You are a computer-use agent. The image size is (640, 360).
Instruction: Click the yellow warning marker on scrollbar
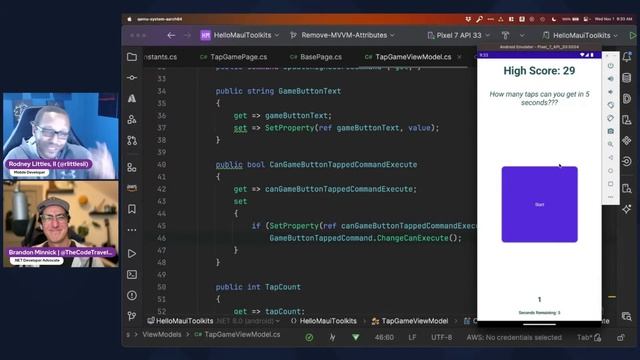[x=612, y=297]
